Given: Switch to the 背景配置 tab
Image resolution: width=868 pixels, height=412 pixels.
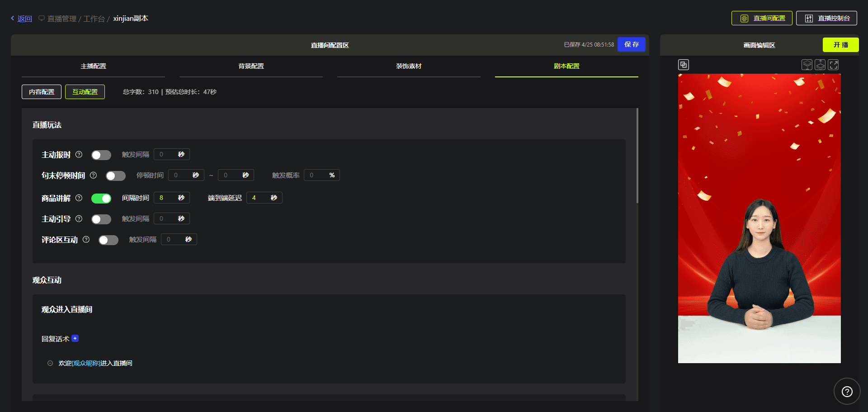Looking at the screenshot, I should pyautogui.click(x=251, y=66).
